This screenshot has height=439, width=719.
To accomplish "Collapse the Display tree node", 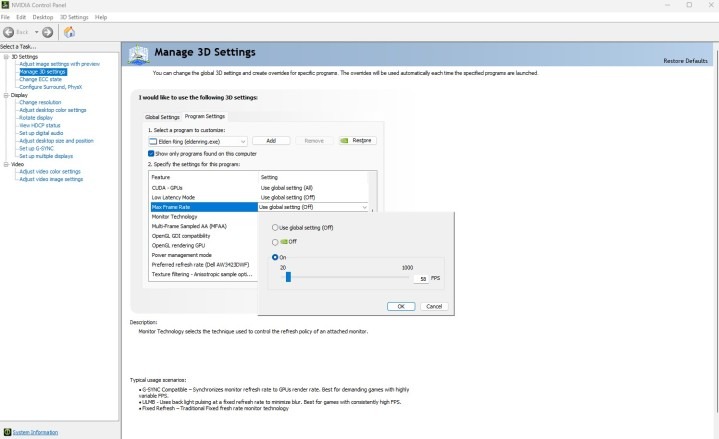I will click(x=6, y=95).
